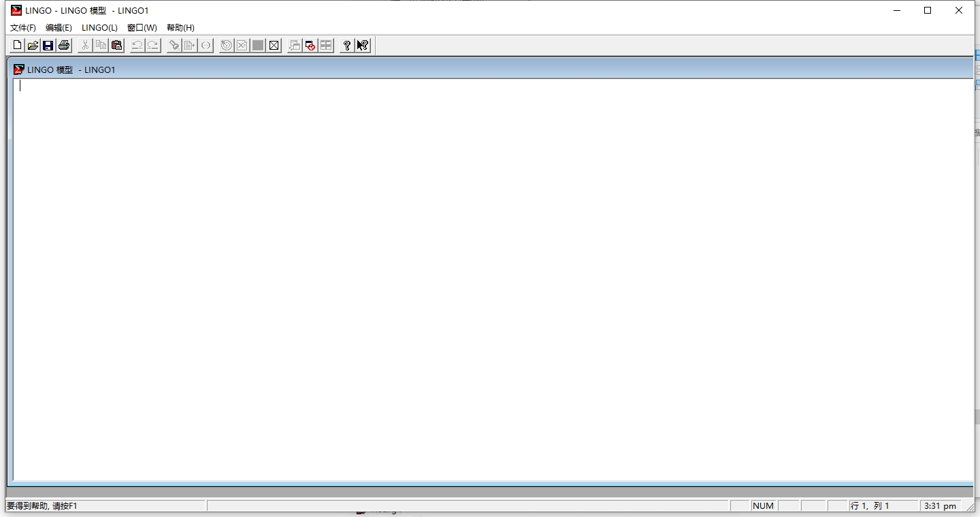Cut selection with scissors icon
This screenshot has height=517, width=980.
(85, 46)
